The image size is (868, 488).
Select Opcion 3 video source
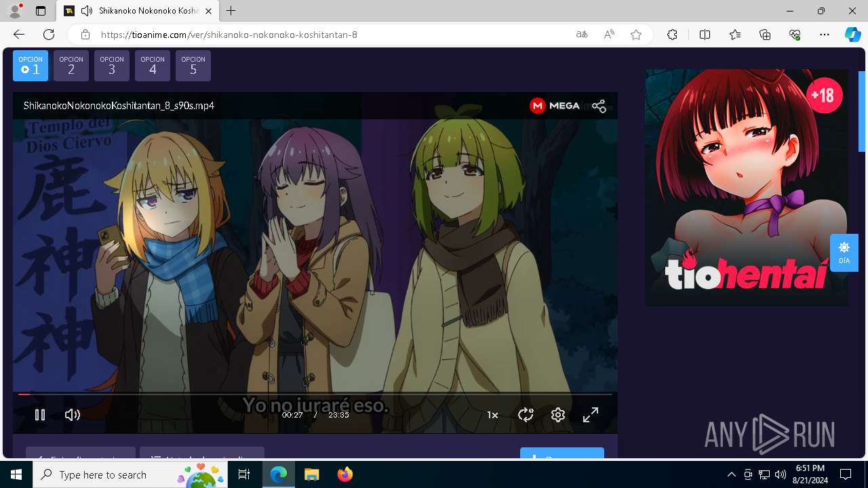pos(112,66)
